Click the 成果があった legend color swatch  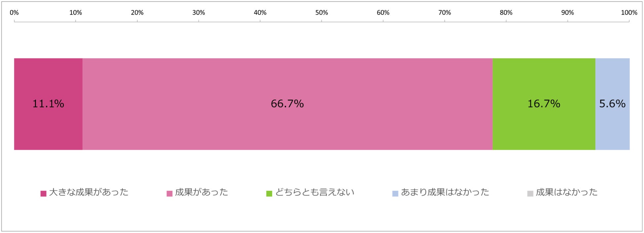pyautogui.click(x=169, y=193)
